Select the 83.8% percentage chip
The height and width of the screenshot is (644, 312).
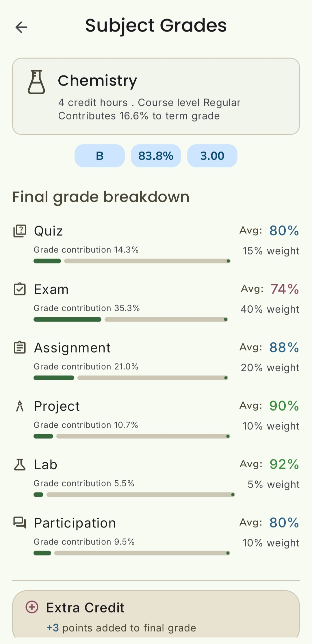(x=156, y=156)
